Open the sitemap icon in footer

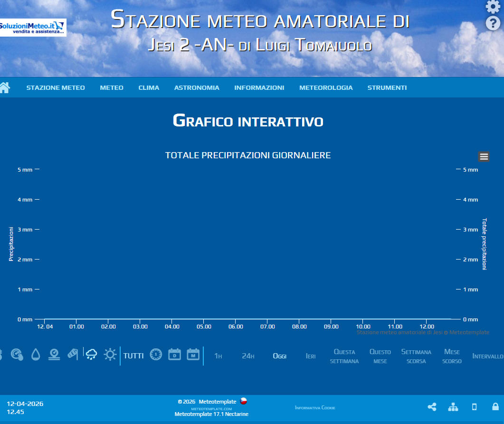(x=453, y=407)
